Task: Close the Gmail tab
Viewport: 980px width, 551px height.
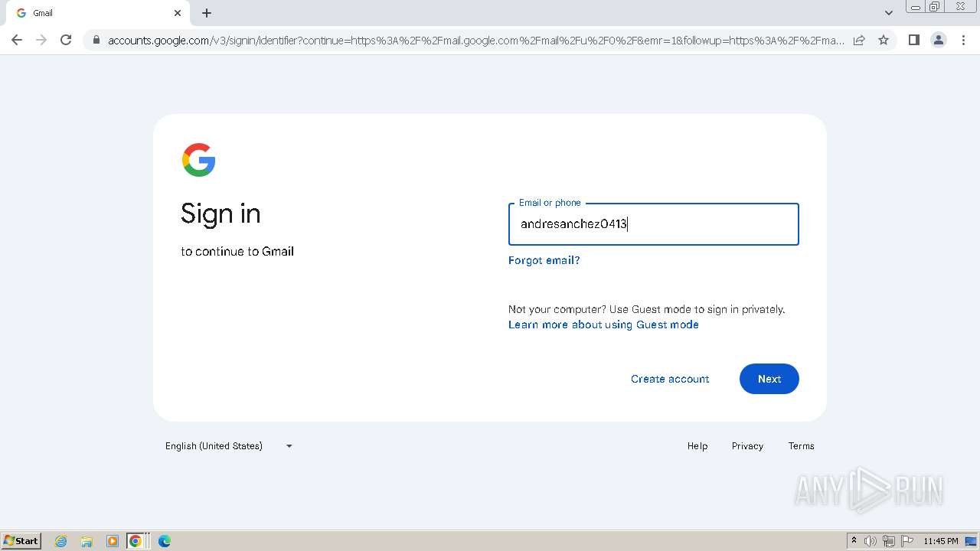Action: tap(178, 13)
